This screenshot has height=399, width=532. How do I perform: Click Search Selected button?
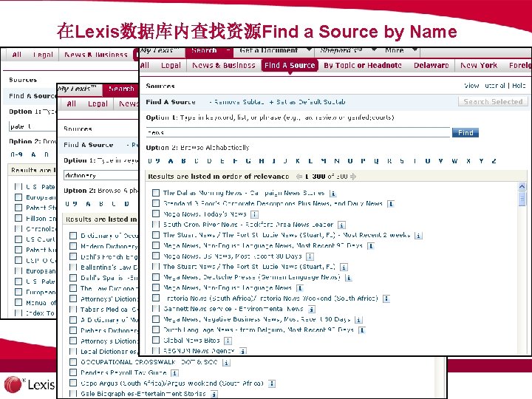tap(493, 101)
